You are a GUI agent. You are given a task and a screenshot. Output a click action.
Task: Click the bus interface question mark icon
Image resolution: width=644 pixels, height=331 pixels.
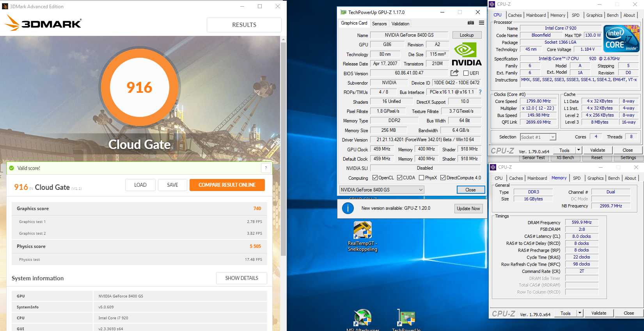[x=480, y=92]
